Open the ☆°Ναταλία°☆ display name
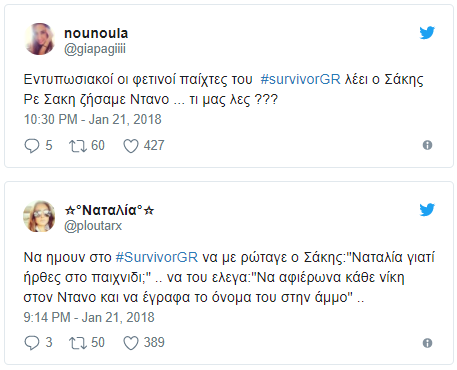The height and width of the screenshot is (370, 457). pos(109,210)
